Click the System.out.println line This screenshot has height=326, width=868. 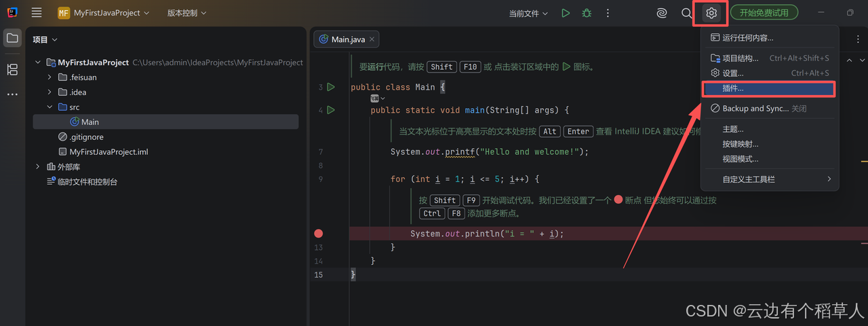point(487,233)
